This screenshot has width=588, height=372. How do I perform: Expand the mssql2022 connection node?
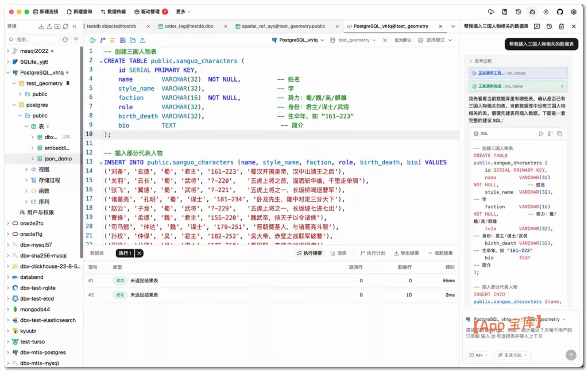coord(8,51)
